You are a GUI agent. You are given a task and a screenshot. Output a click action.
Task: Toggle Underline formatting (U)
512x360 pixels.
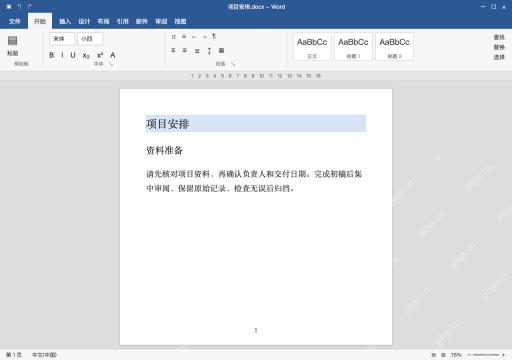[x=73, y=55]
